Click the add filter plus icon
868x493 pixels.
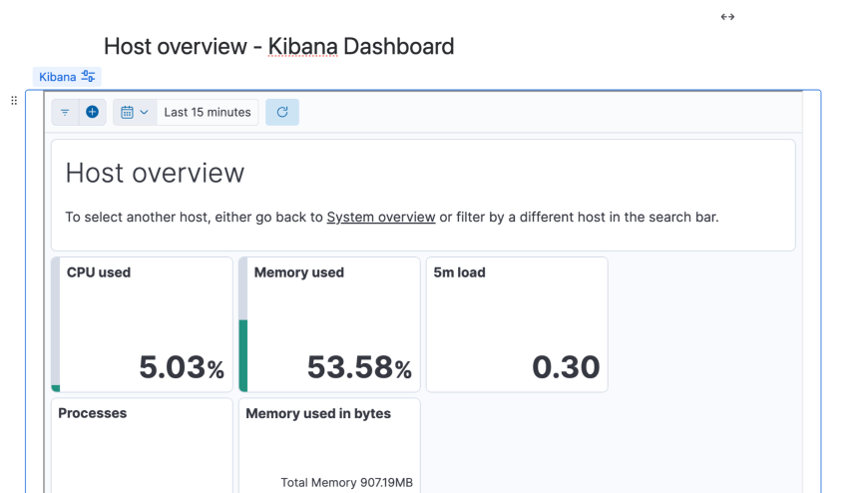point(92,113)
